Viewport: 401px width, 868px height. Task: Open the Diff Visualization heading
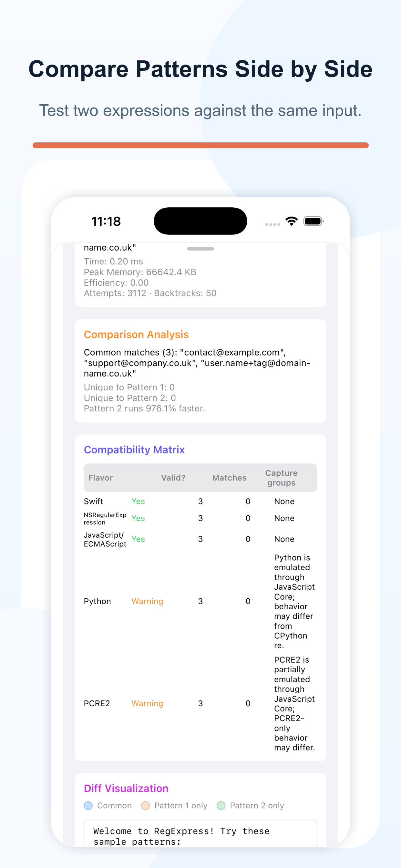pos(126,788)
